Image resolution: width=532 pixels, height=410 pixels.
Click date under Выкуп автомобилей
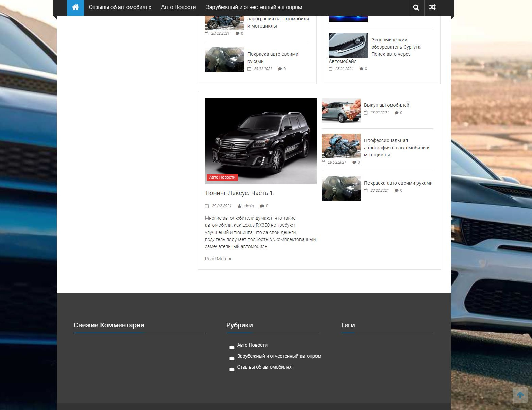click(379, 113)
